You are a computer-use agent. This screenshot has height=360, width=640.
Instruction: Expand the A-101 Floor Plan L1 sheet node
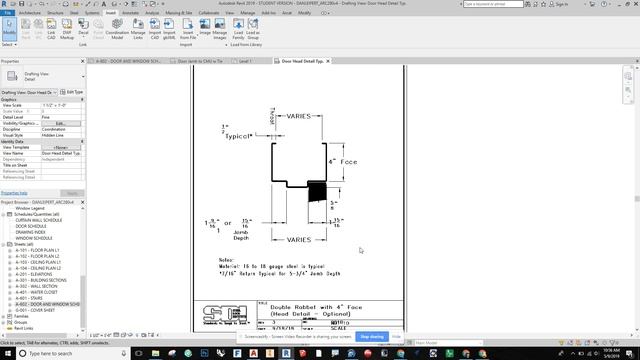tap(10, 250)
